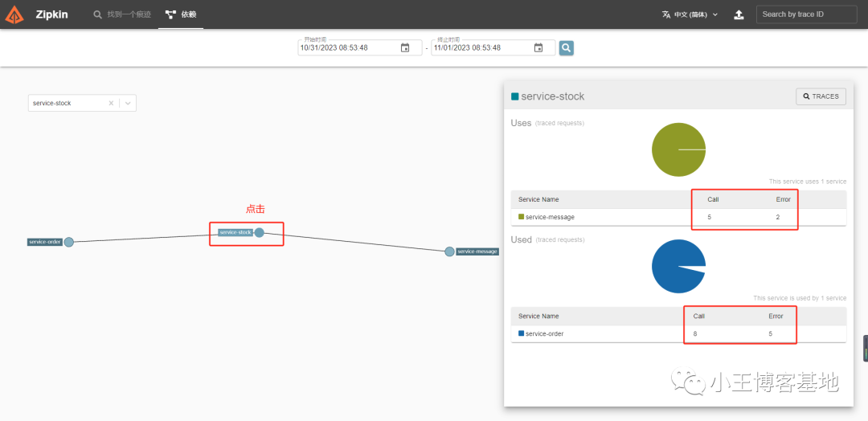This screenshot has width=868, height=421.
Task: Click the service-stock panel title
Action: coord(552,96)
